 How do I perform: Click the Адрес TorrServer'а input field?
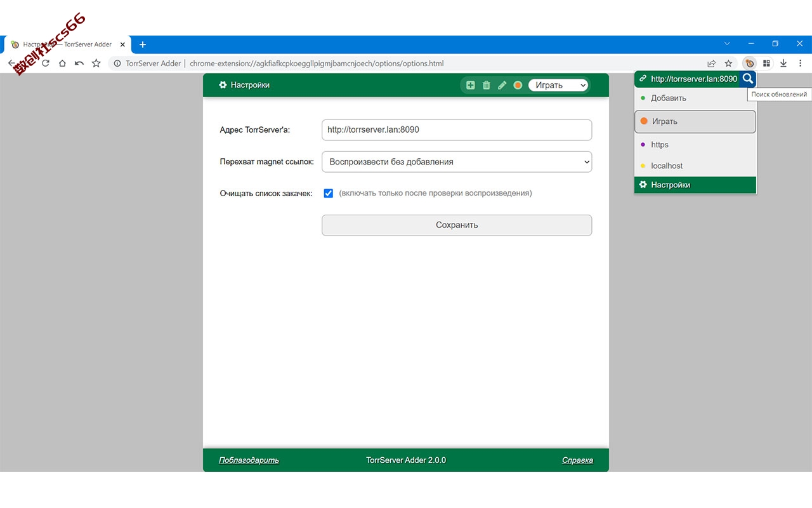(x=457, y=130)
